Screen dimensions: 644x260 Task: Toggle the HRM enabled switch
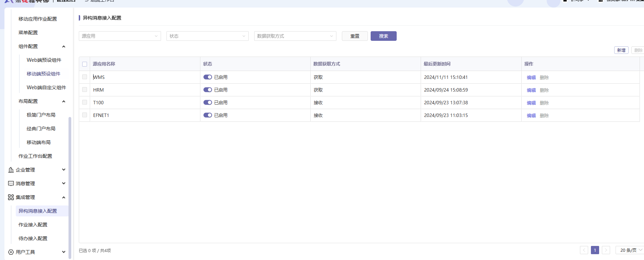[208, 90]
